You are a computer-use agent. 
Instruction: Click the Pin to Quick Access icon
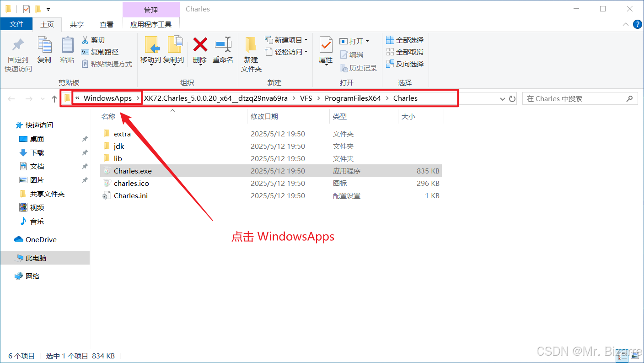pyautogui.click(x=18, y=45)
